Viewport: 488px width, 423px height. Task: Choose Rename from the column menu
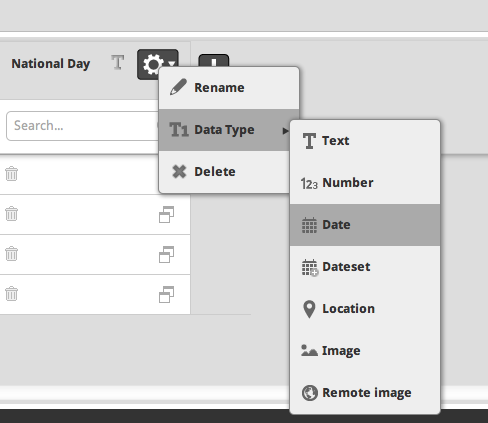coord(229,88)
